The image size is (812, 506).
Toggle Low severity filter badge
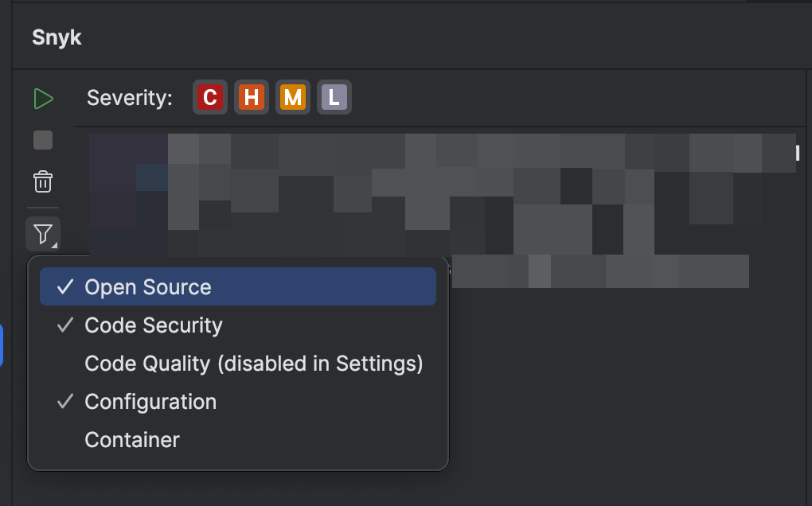click(334, 98)
